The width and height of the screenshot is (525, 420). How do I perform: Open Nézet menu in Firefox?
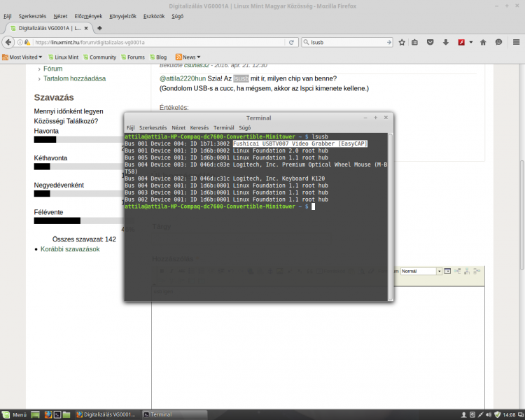pyautogui.click(x=60, y=16)
